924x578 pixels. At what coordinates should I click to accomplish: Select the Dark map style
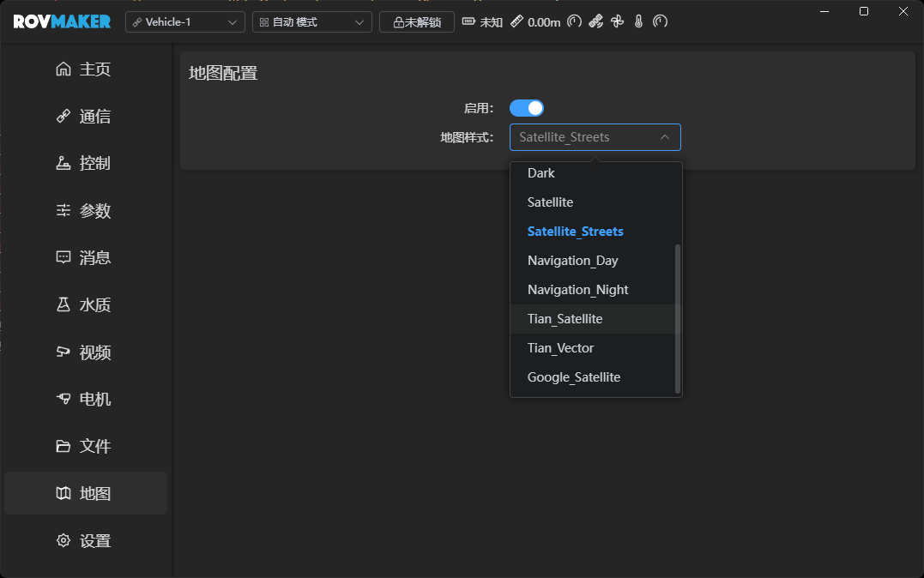pyautogui.click(x=541, y=173)
